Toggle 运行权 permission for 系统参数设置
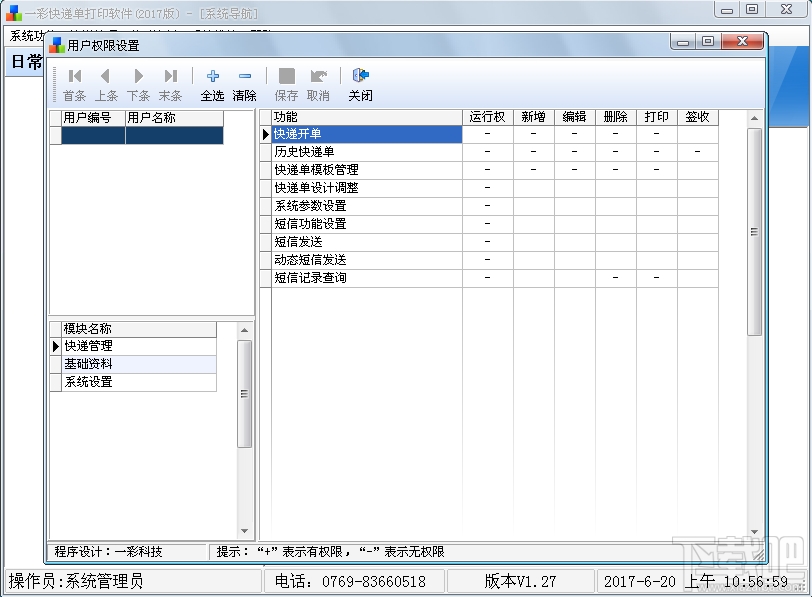Screen dimensions: 812x597 [488, 206]
